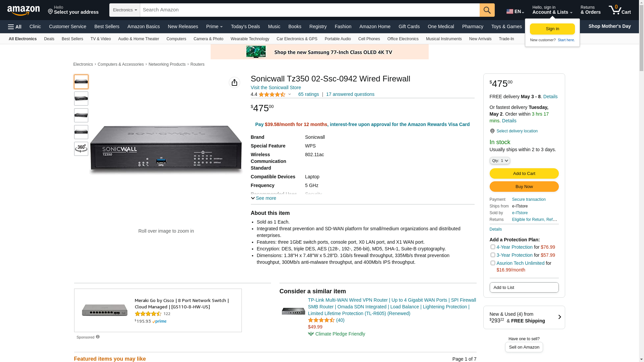Enable Asurion Tech Unlimited checkbox

(x=493, y=263)
